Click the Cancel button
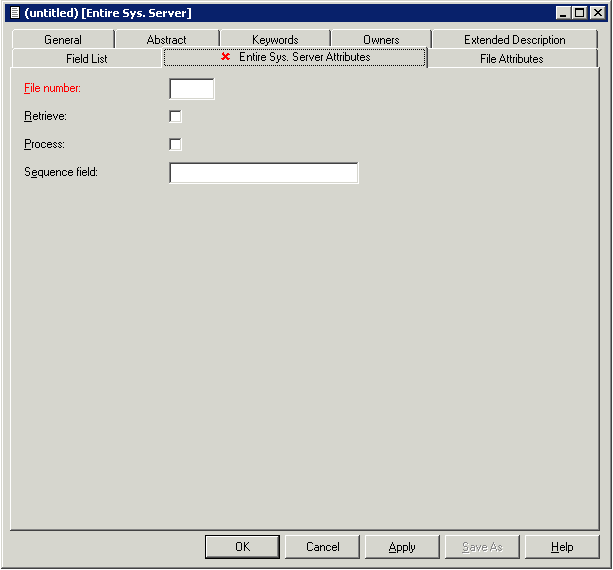Viewport: 613px width, 570px height. [x=323, y=547]
